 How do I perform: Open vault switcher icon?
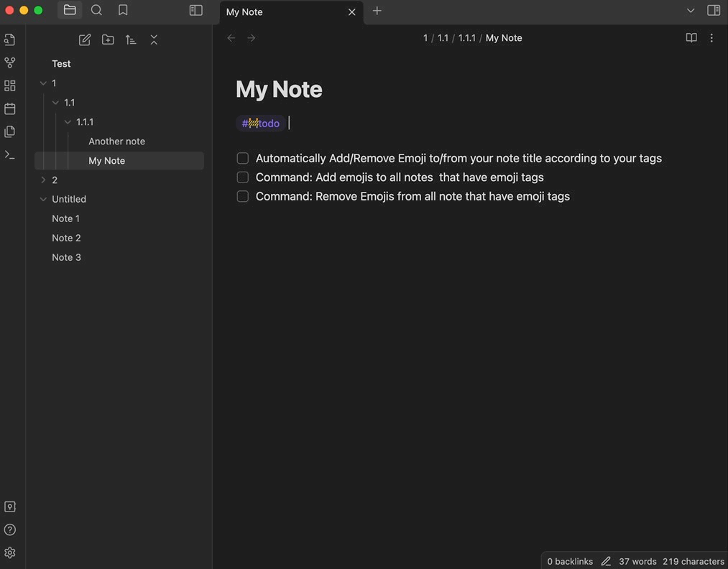click(10, 506)
